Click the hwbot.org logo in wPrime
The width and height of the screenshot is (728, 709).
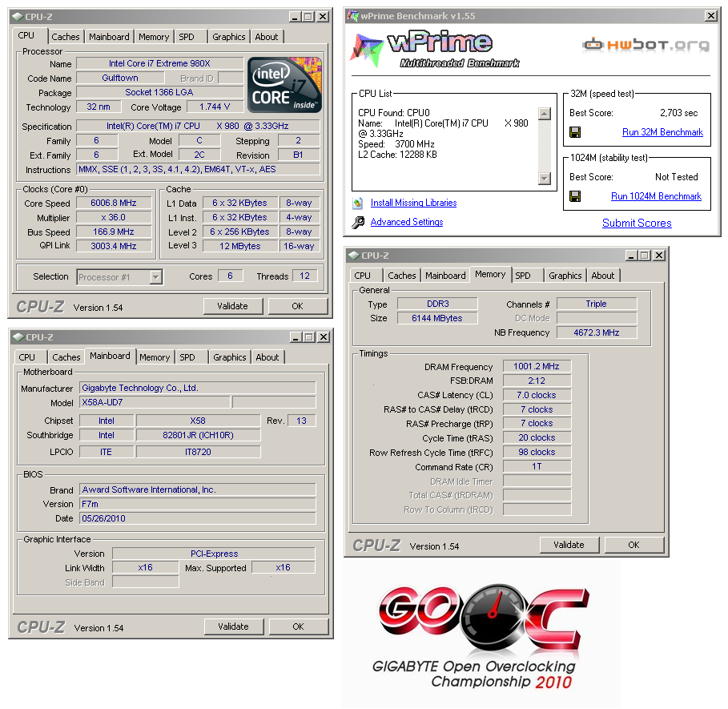tap(646, 45)
